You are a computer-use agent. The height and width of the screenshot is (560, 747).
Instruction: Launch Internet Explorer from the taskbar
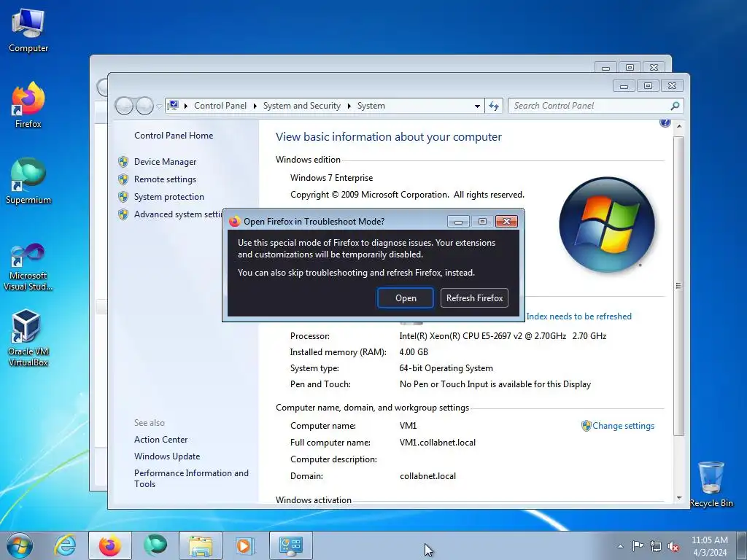65,545
